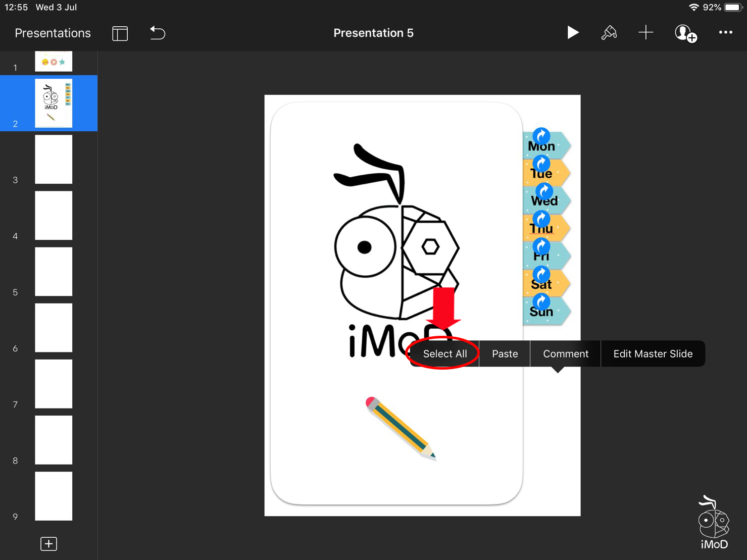Open the Format paintbrush panel
Image resolution: width=747 pixels, height=560 pixels.
click(609, 33)
